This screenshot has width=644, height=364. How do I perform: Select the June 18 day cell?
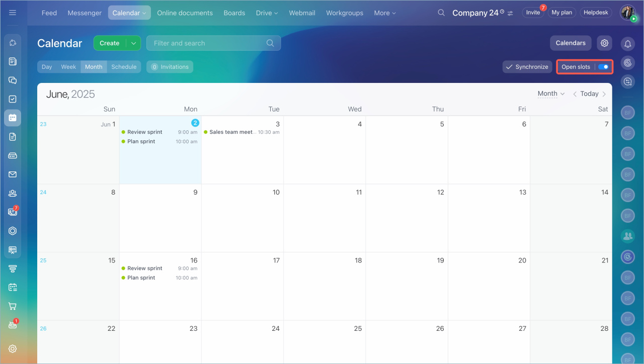pos(325,286)
